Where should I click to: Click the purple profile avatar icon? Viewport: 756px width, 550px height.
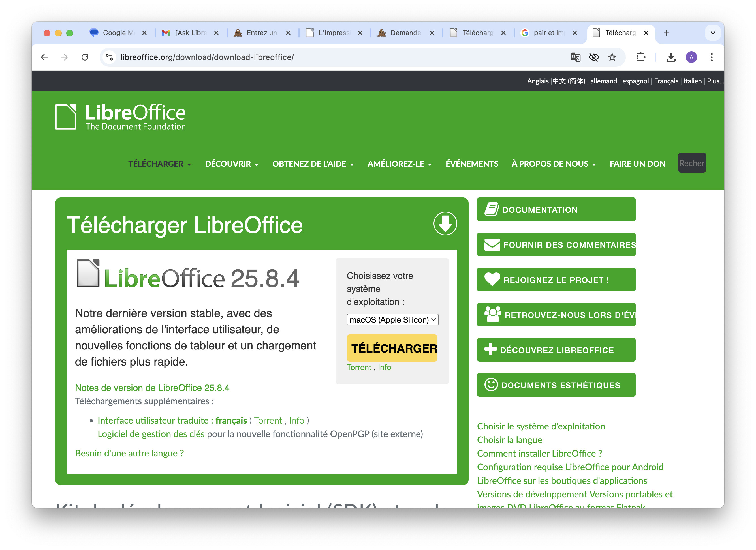click(691, 57)
